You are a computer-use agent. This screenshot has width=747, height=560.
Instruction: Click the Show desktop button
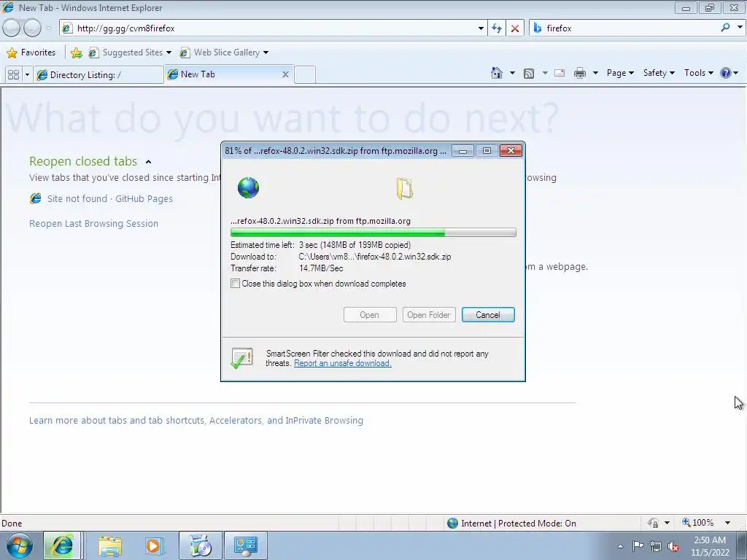point(742,545)
